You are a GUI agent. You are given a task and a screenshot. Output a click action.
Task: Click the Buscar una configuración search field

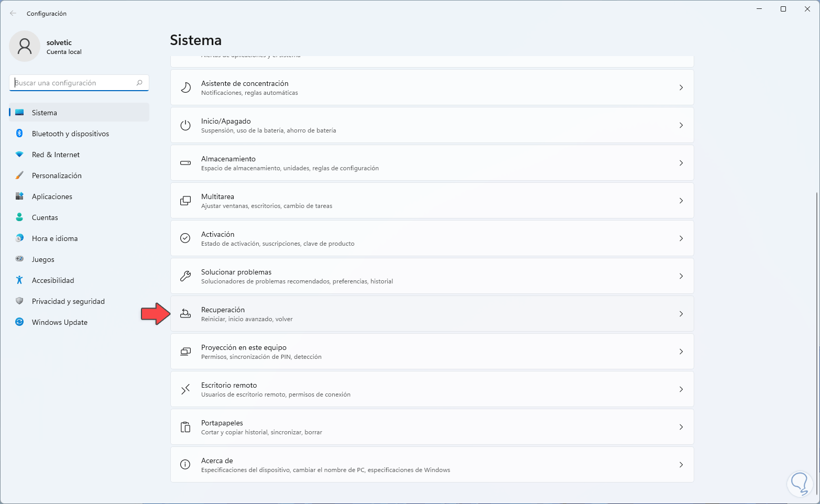pyautogui.click(x=73, y=83)
